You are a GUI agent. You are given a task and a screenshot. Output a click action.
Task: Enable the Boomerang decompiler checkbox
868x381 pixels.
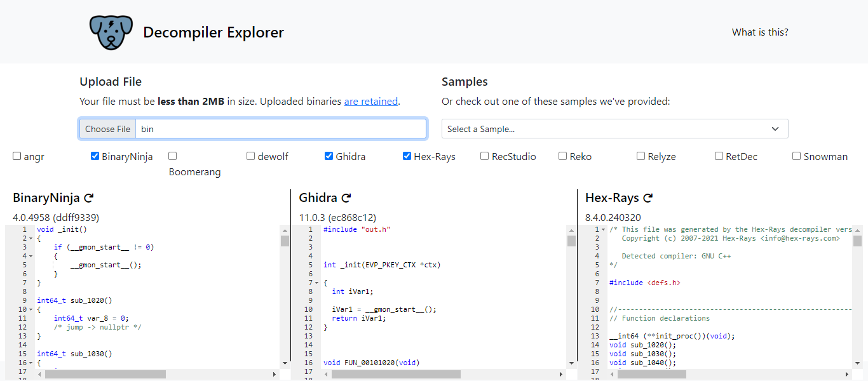(x=173, y=156)
